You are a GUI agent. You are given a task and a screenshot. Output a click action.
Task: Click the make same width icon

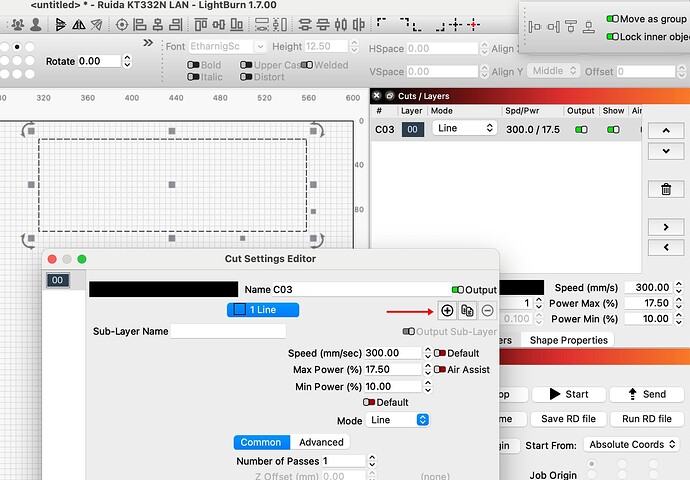[x=261, y=25]
